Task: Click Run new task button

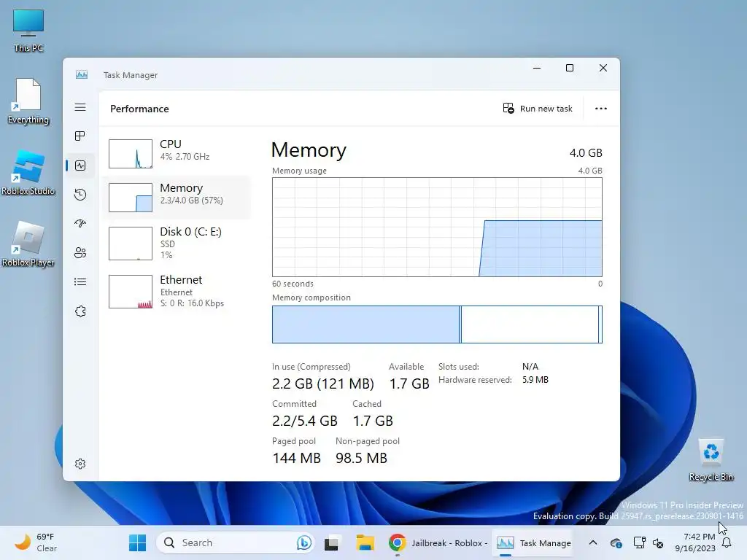Action: point(538,109)
